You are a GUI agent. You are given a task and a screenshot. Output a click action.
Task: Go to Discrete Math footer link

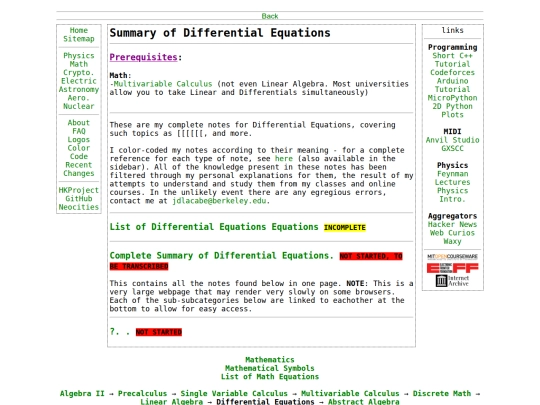(442, 393)
